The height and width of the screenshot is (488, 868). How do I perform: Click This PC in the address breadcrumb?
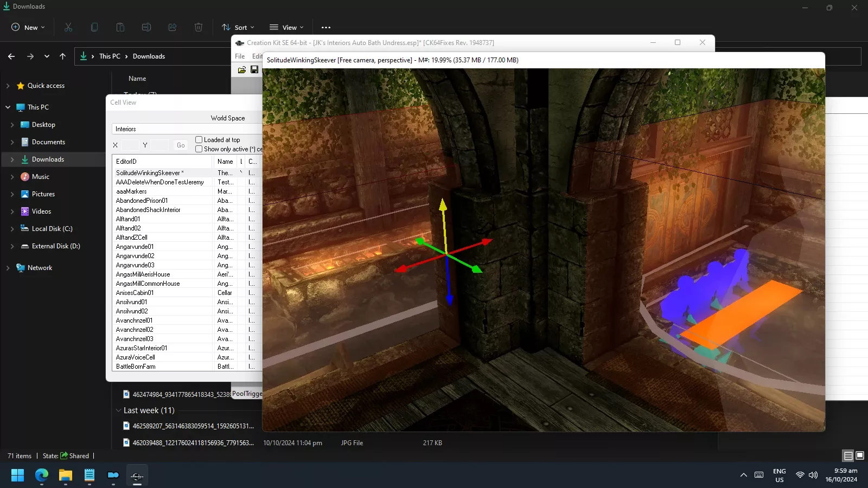110,56
